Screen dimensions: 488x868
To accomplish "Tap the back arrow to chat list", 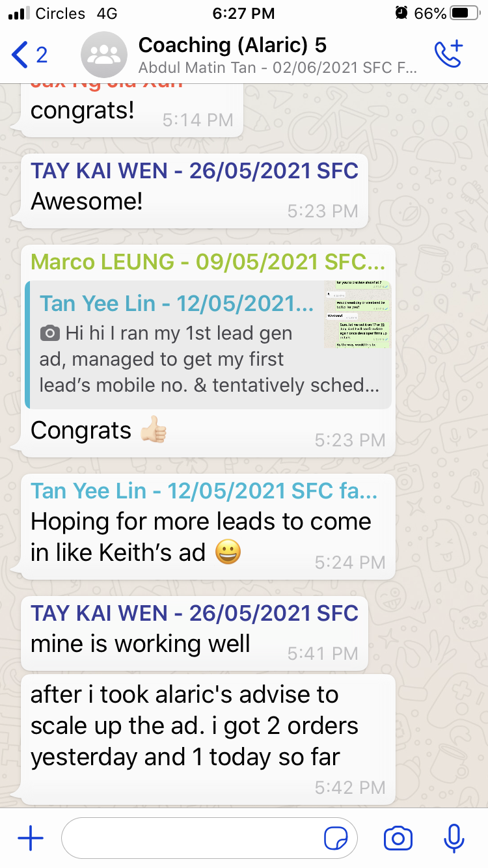I will coord(20,55).
